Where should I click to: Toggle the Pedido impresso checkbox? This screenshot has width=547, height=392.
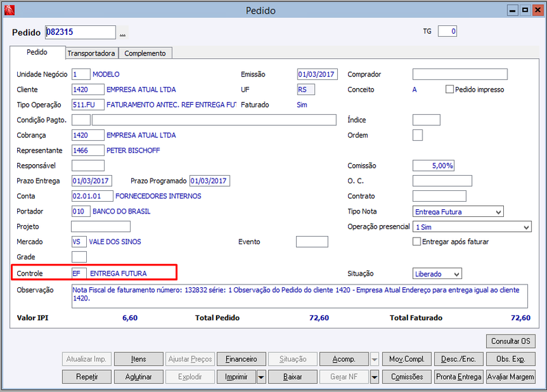[x=449, y=90]
